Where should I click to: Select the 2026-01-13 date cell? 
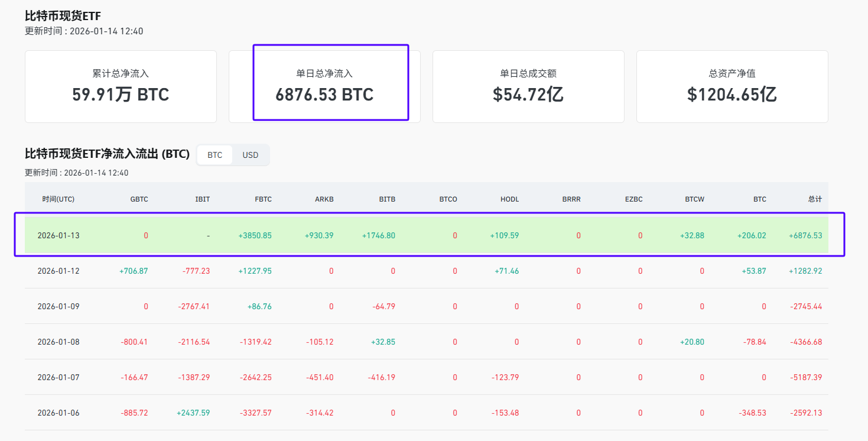(58, 235)
